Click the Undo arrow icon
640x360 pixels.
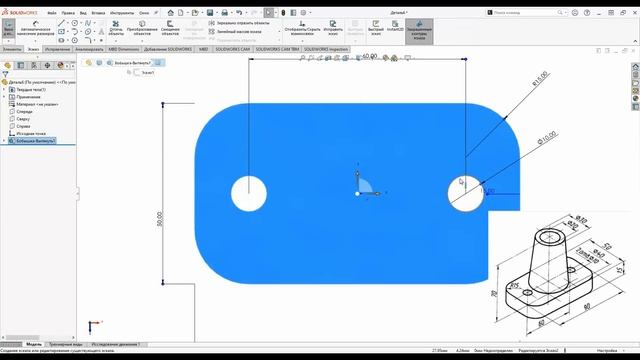[x=239, y=13]
